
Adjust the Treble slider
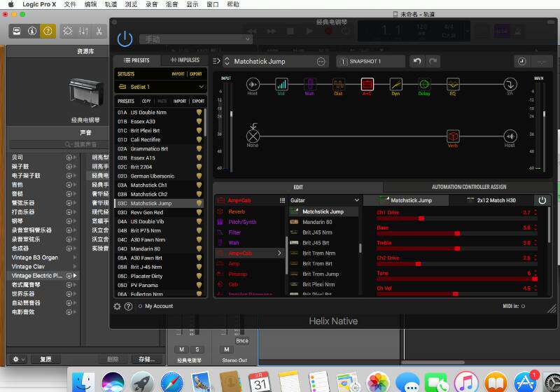pos(456,248)
